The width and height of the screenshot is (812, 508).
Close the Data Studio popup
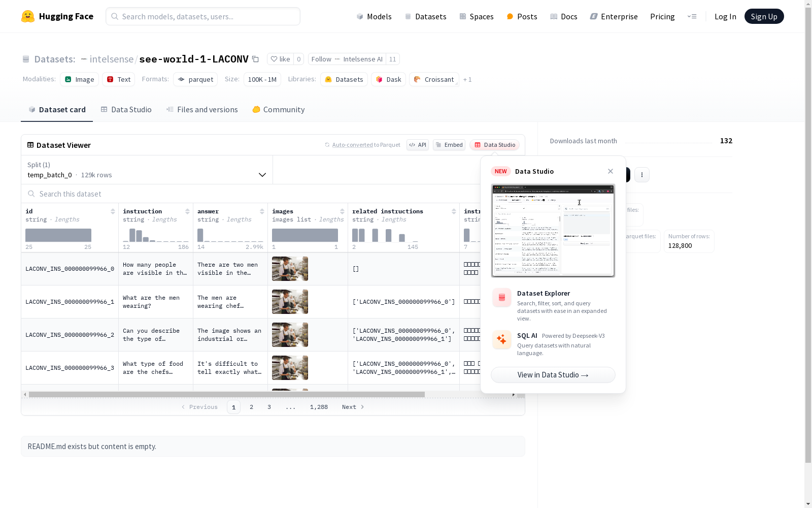tap(611, 171)
